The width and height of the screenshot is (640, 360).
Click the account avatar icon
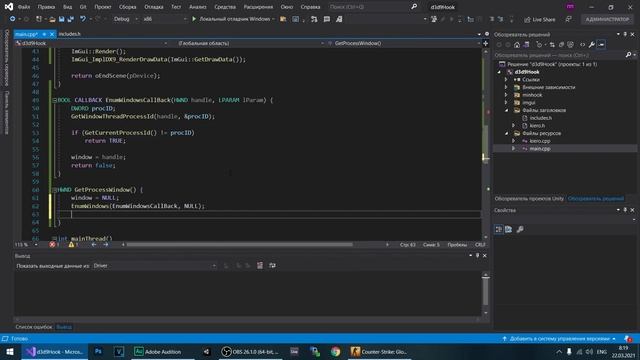[x=570, y=7]
